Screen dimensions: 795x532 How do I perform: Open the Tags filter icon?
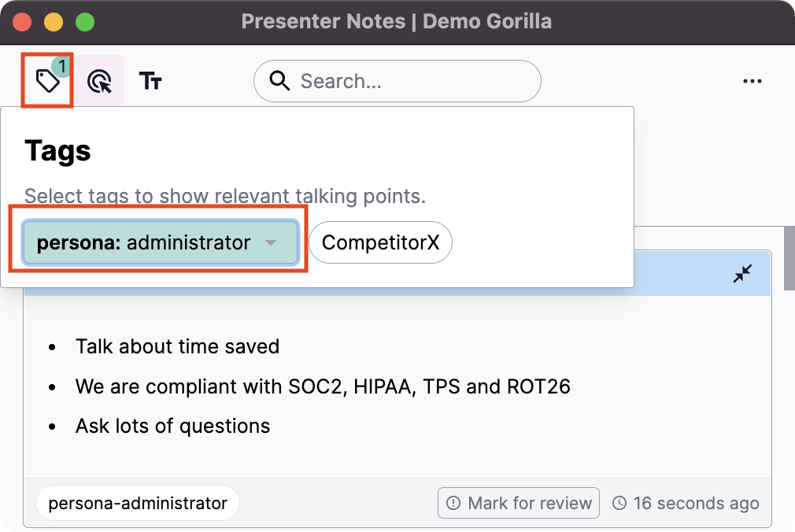pyautogui.click(x=46, y=80)
